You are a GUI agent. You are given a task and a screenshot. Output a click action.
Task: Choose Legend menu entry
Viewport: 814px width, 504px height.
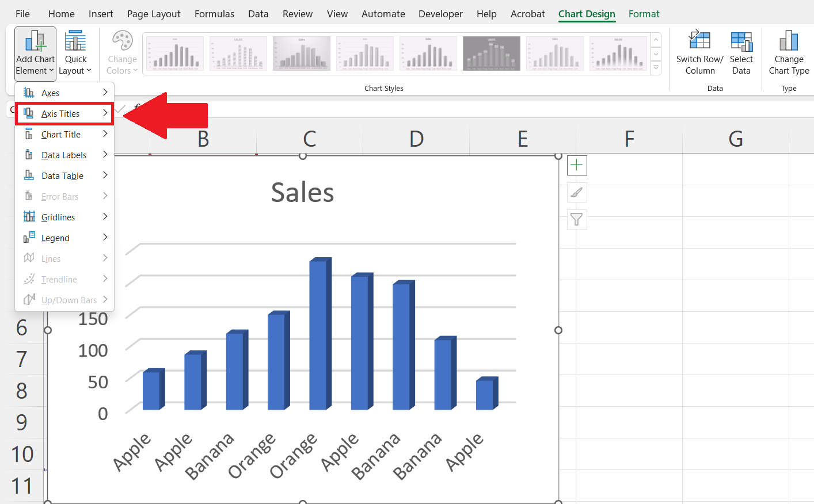pos(64,238)
